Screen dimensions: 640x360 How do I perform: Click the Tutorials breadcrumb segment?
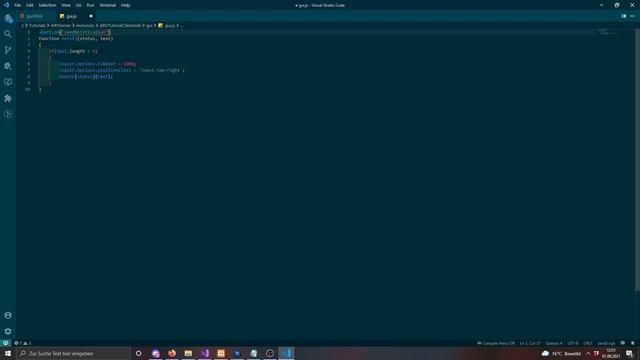tap(37, 26)
